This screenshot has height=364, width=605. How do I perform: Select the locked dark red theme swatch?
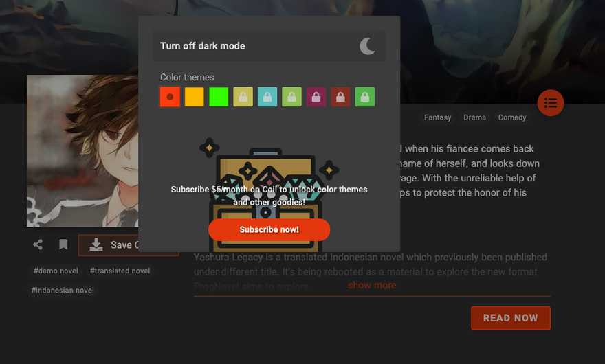340,97
